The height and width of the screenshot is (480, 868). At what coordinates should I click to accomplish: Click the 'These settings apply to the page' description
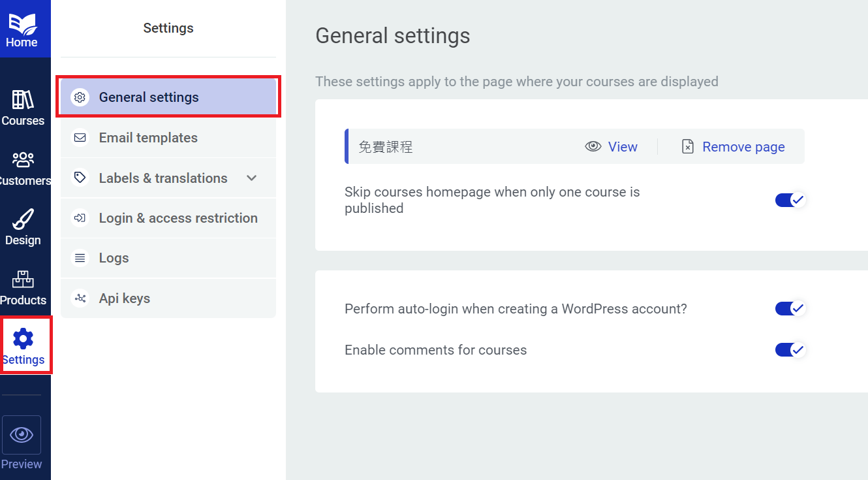point(517,82)
